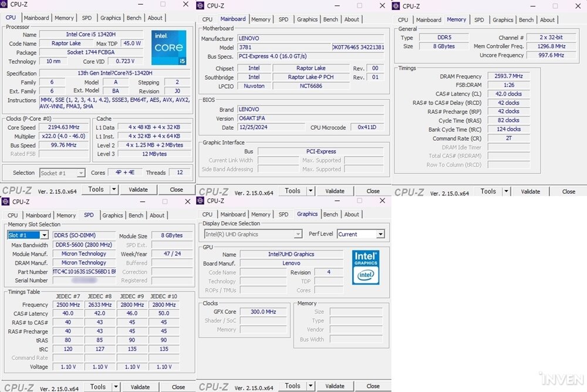Click Validate in the Graphics window
Image resolution: width=587 pixels, height=392 pixels.
[x=335, y=386]
